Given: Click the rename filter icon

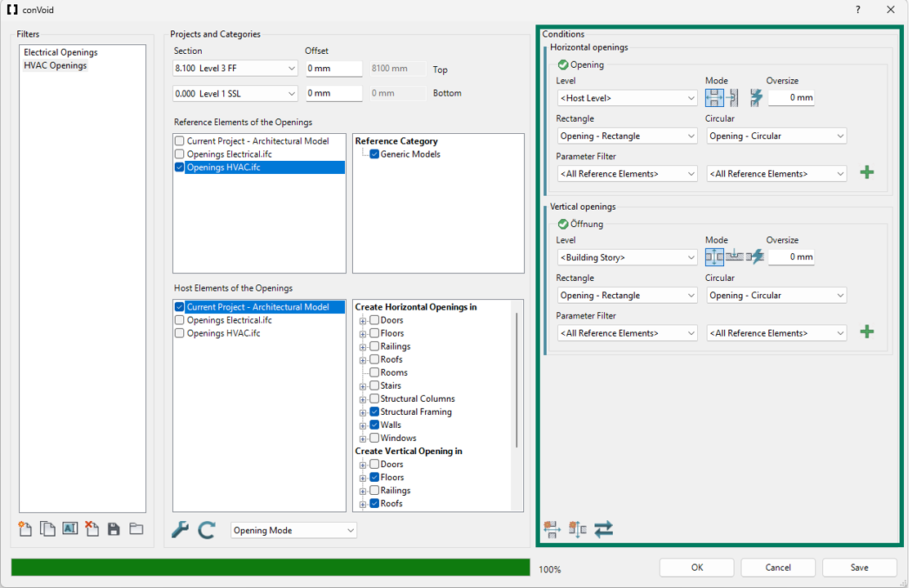Looking at the screenshot, I should coord(70,528).
